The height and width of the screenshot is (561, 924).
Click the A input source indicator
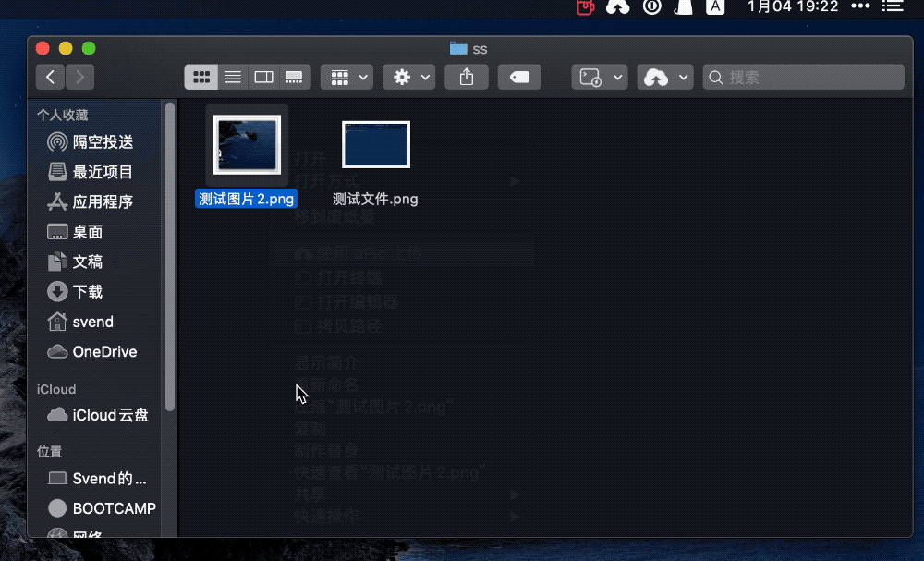pos(715,7)
